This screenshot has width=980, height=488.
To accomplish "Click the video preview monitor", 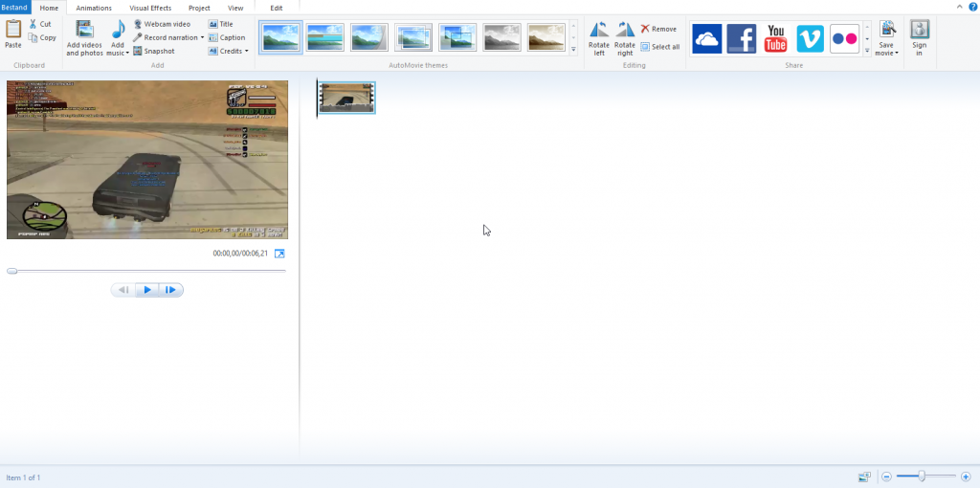I will point(147,160).
